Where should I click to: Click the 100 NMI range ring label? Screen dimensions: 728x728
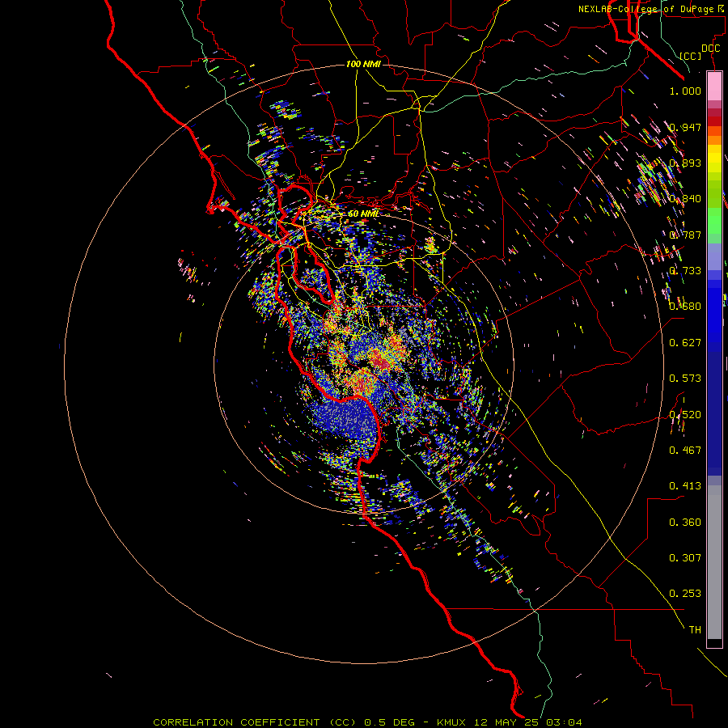point(363,64)
